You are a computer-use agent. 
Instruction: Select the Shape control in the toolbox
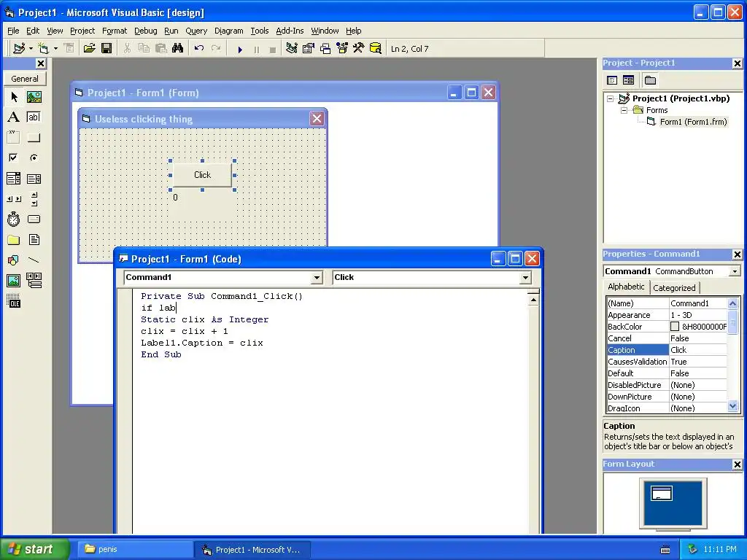[x=14, y=260]
